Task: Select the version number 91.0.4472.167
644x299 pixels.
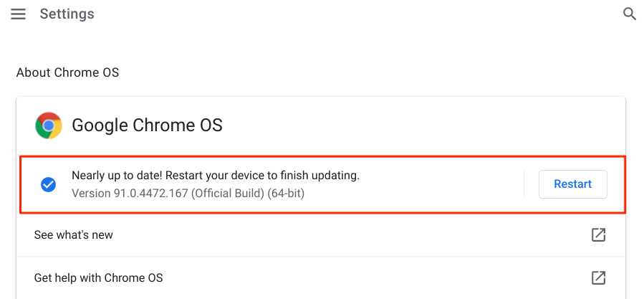Action: (x=150, y=194)
